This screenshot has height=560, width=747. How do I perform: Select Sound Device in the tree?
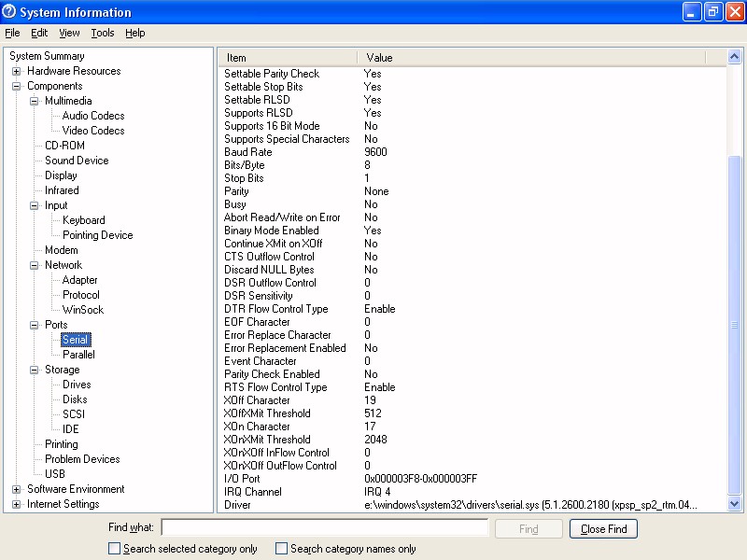point(77,161)
